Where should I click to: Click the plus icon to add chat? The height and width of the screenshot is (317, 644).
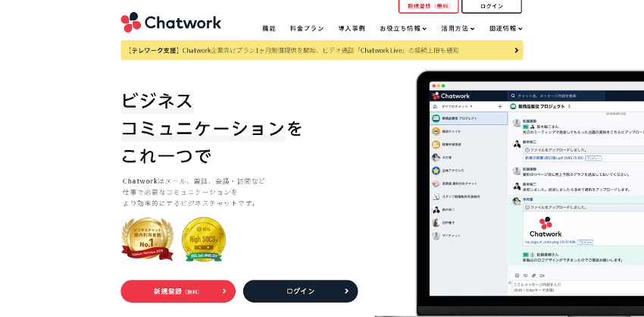pos(500,106)
